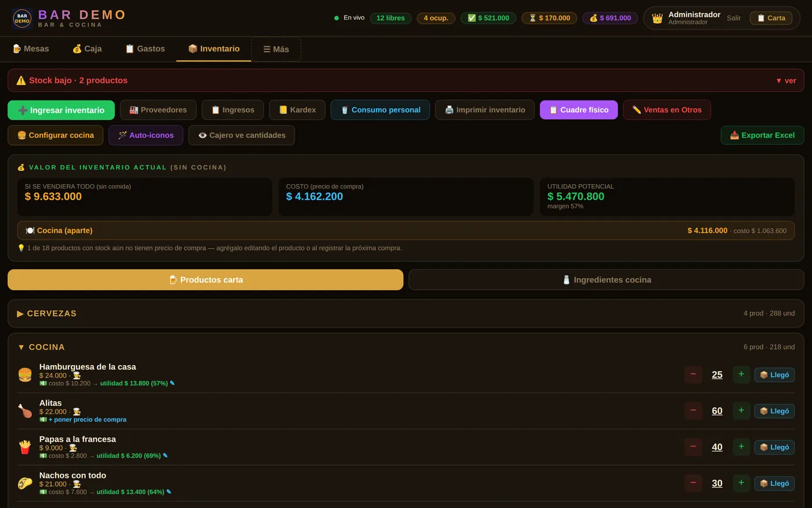Click poner precio de compra for Alitas
The height and width of the screenshot is (508, 812).
tap(87, 419)
